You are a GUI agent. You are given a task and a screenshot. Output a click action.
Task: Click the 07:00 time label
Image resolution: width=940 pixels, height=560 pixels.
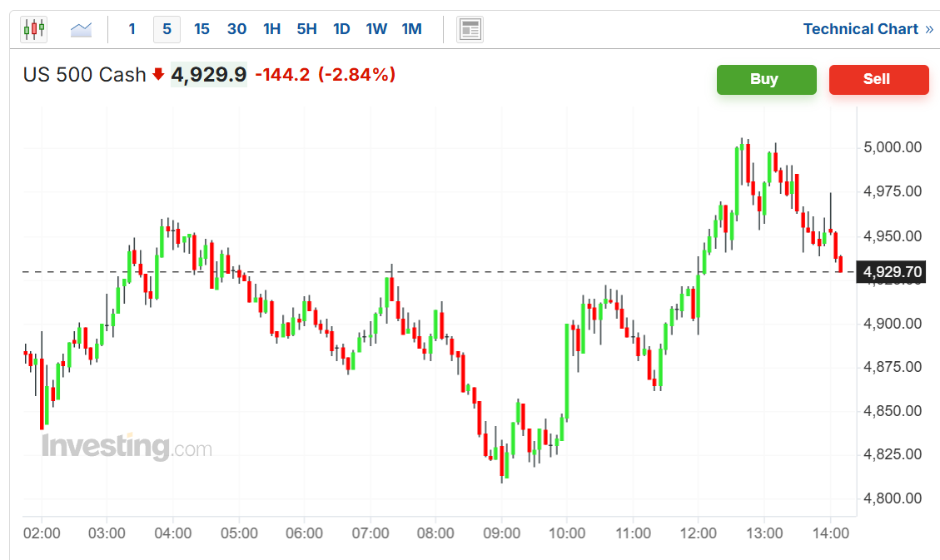(370, 533)
